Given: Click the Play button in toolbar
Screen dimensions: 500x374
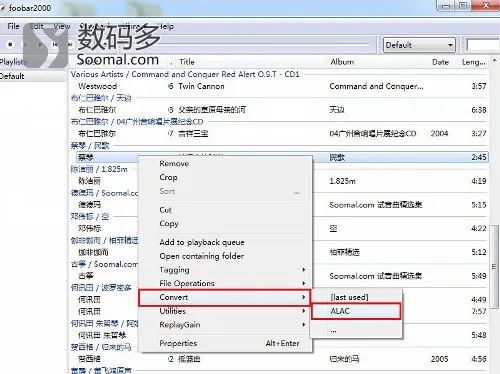Looking at the screenshot, I should [40, 44].
